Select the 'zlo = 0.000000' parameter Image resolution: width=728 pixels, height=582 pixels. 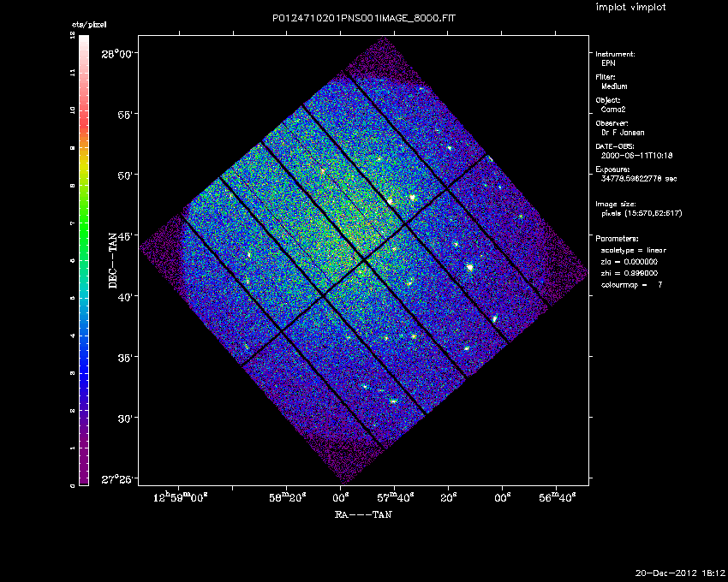coord(630,262)
